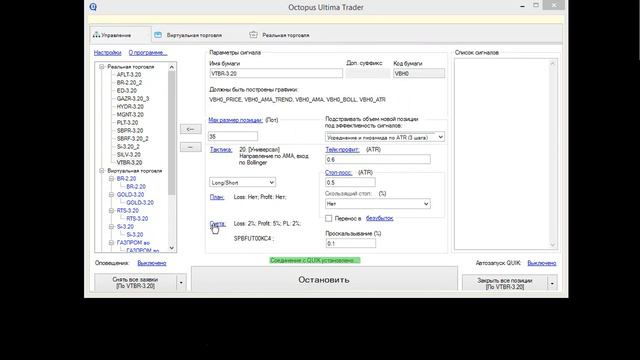Click the Снять все заявки button
The image size is (640, 360).
coord(135,282)
